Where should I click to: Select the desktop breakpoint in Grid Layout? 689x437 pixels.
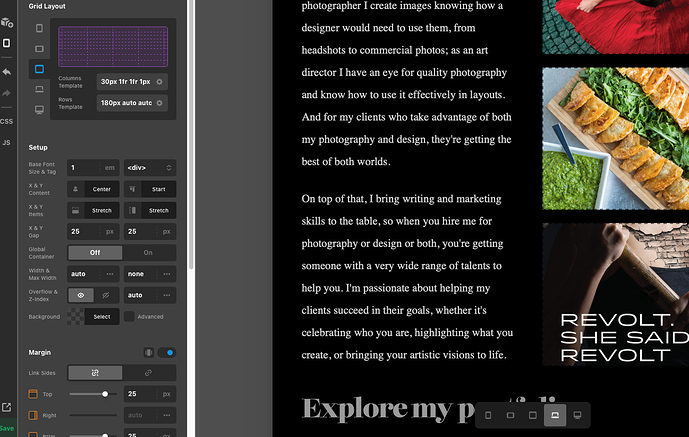[39, 109]
